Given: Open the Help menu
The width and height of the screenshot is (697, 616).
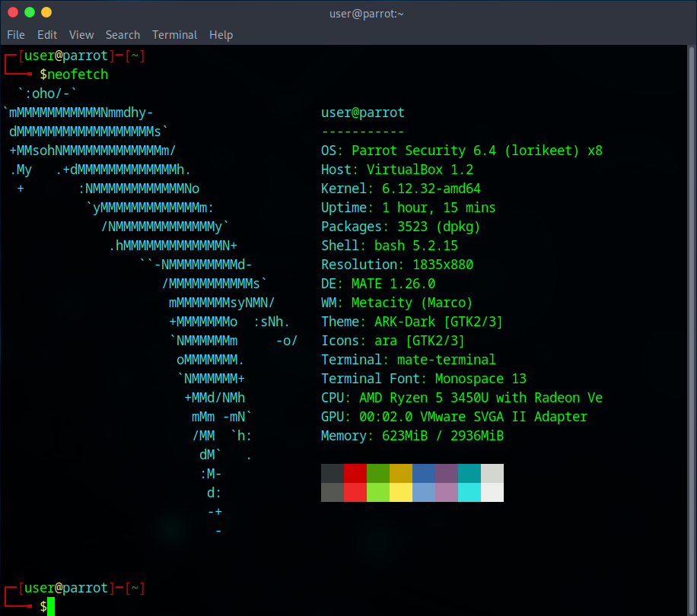Looking at the screenshot, I should click(221, 35).
